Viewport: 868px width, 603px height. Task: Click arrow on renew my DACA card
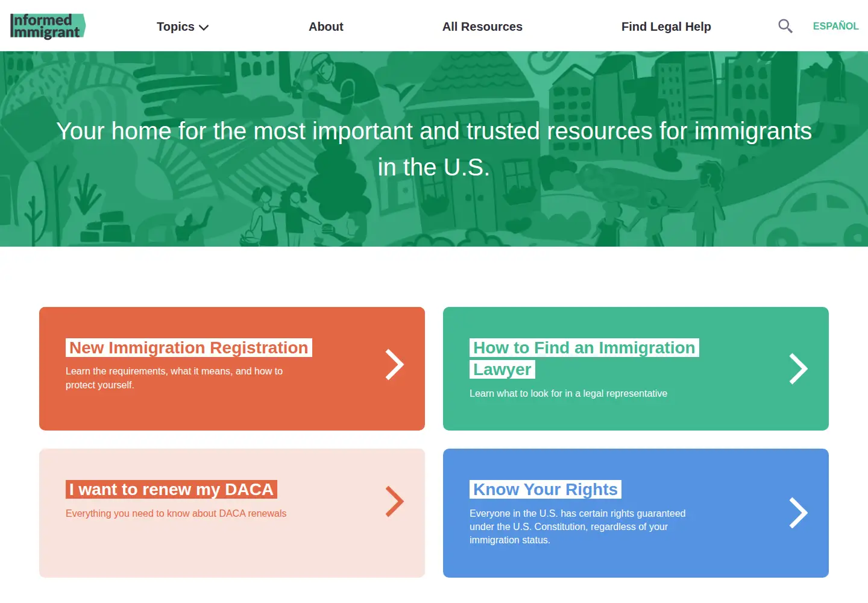click(394, 502)
